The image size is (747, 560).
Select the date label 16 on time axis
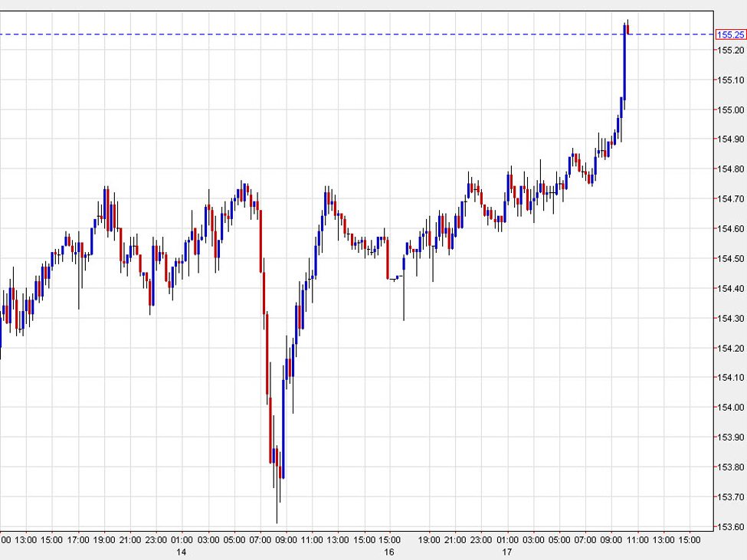[x=388, y=552]
